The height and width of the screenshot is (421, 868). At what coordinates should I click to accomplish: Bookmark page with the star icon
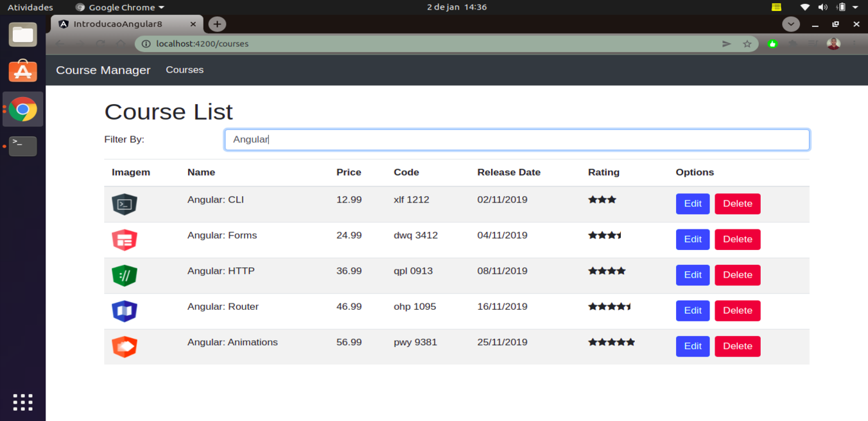tap(747, 44)
